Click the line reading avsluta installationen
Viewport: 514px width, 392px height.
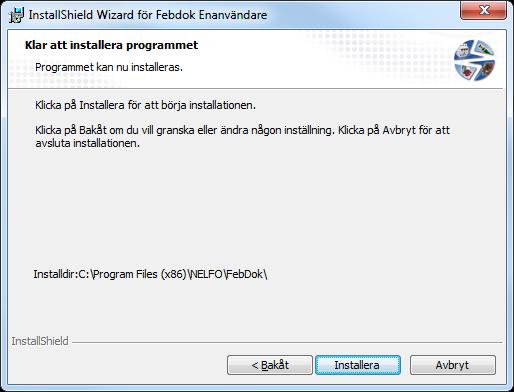(x=87, y=143)
